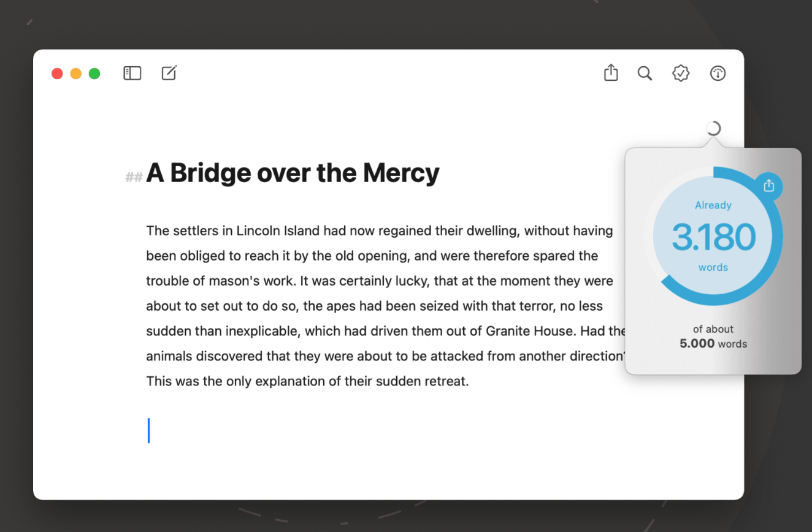The width and height of the screenshot is (812, 532).
Task: Open revision mode checkmark badge icon
Action: [x=681, y=74]
